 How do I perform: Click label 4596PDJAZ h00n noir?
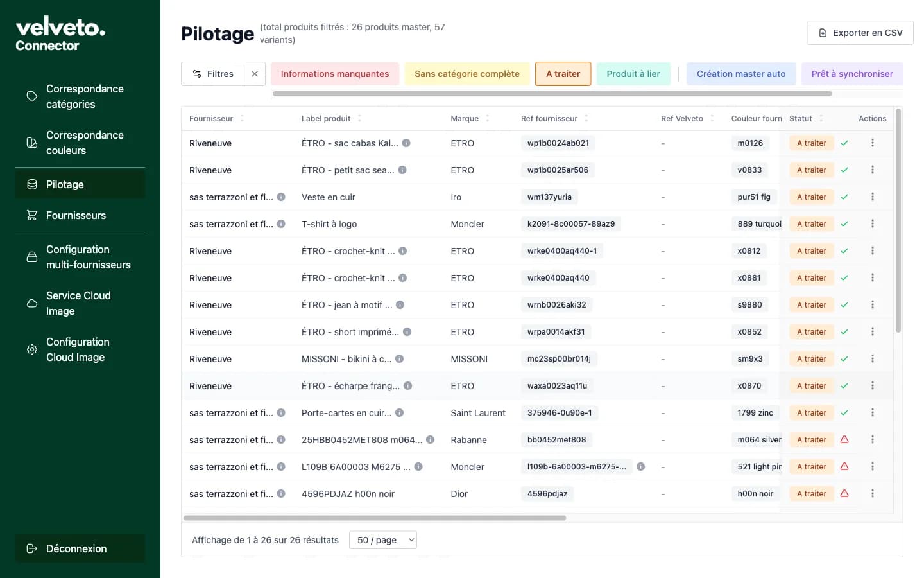click(x=348, y=494)
